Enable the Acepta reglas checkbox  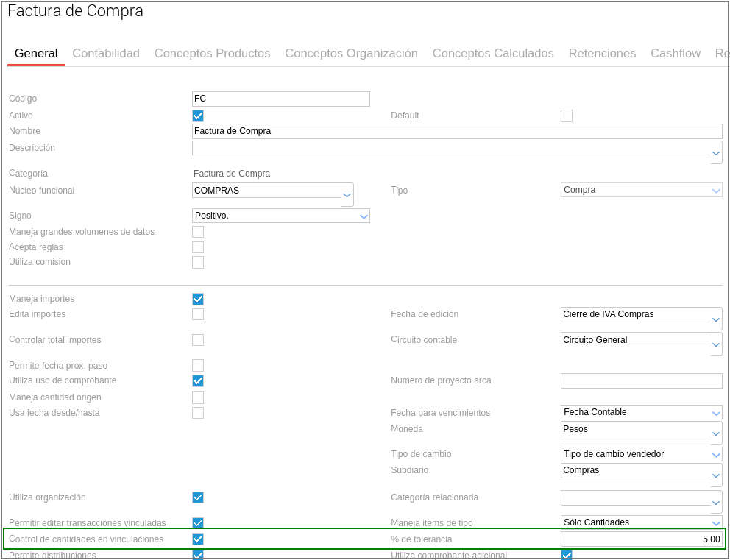click(198, 247)
